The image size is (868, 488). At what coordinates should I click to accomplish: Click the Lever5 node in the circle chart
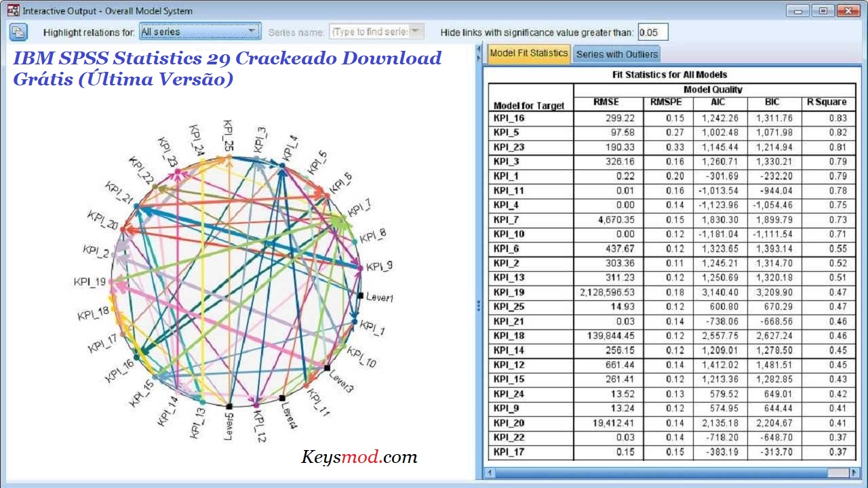point(229,407)
